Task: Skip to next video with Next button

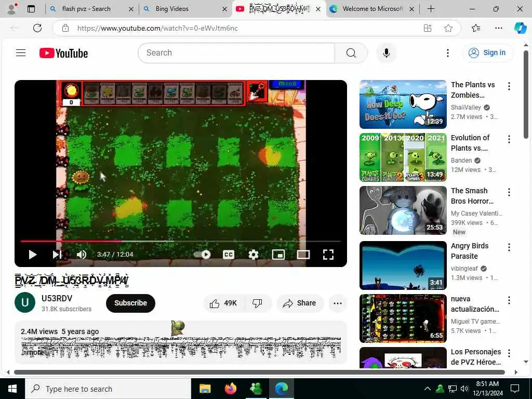Action: 57,255
